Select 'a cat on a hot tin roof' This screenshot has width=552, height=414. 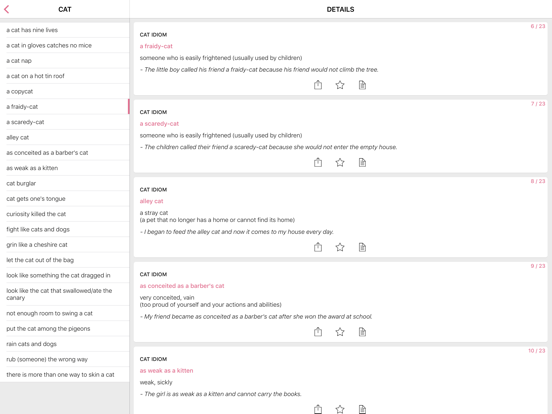[x=65, y=76]
